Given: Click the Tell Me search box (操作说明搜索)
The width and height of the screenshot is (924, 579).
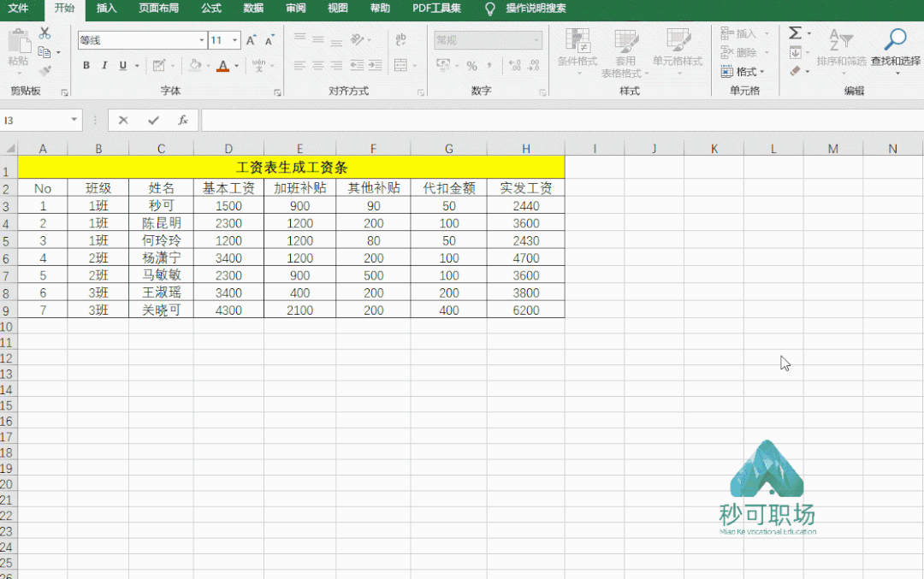Looking at the screenshot, I should coord(536,9).
